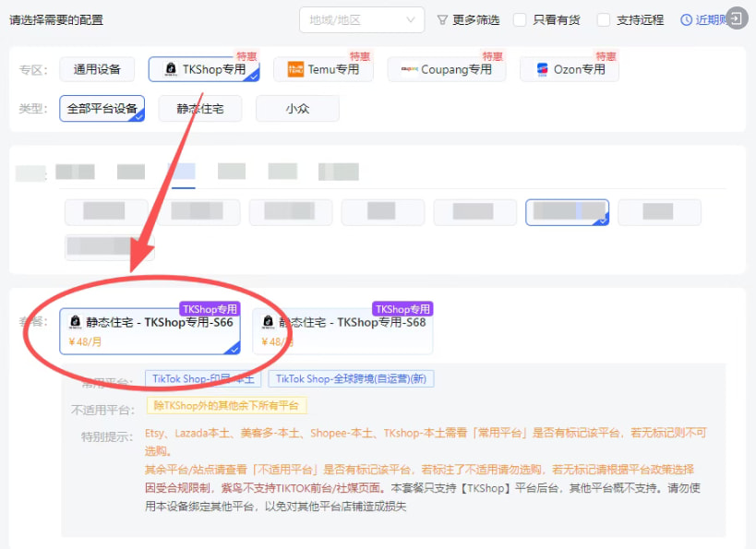Image resolution: width=756 pixels, height=549 pixels.
Task: Select the 通用设备 zone
Action: 97,69
